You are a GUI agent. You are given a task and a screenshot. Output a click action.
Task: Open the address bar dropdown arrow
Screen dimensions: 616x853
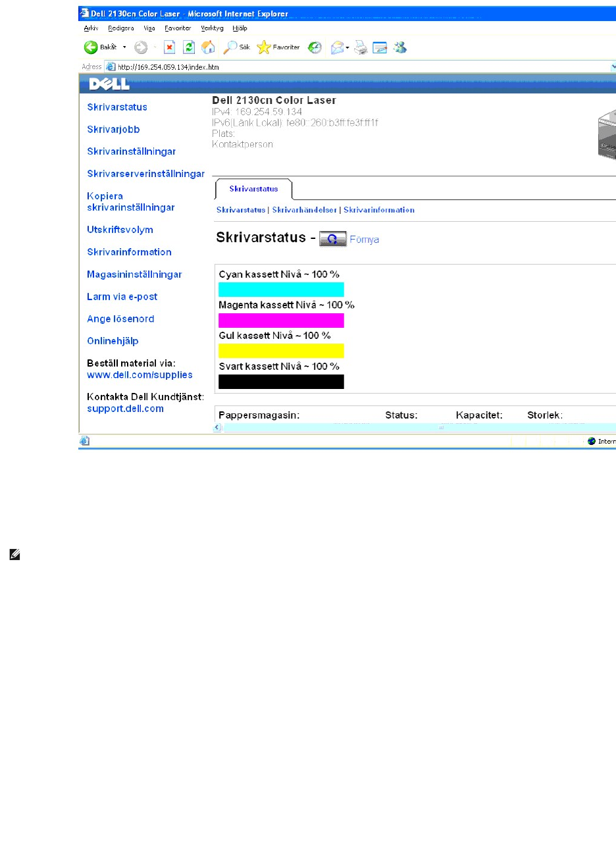[613, 67]
